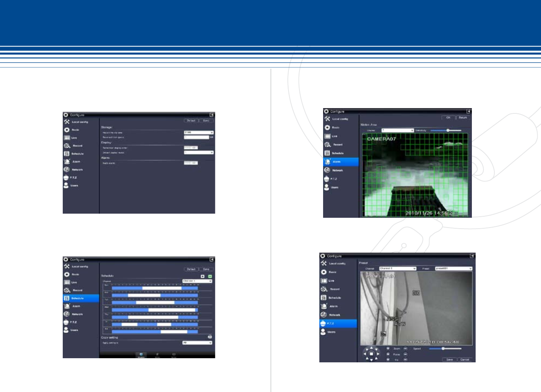This screenshot has height=392, width=541.
Task: Click the add icon beside Schedule heading
Action: tap(203, 276)
